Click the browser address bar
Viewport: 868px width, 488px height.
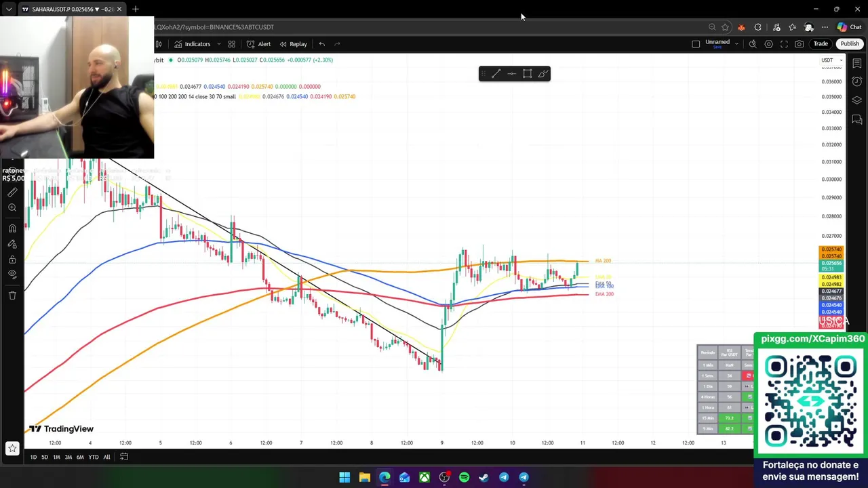427,27
